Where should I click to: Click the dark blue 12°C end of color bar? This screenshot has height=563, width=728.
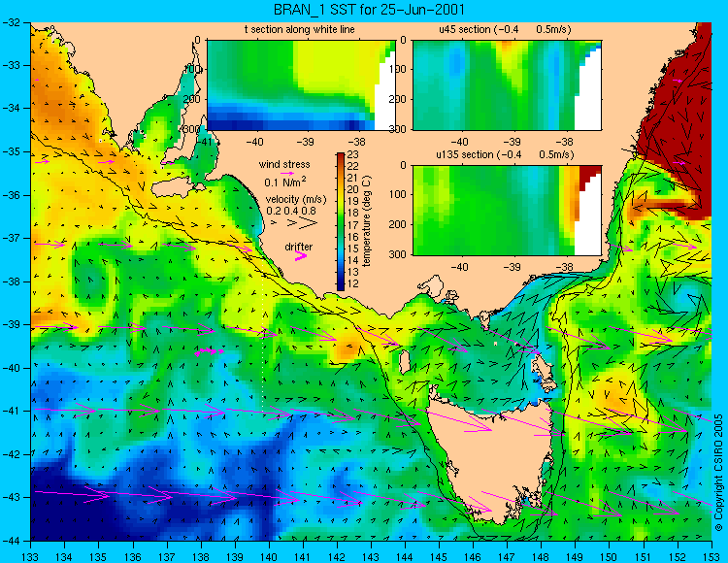tap(341, 285)
